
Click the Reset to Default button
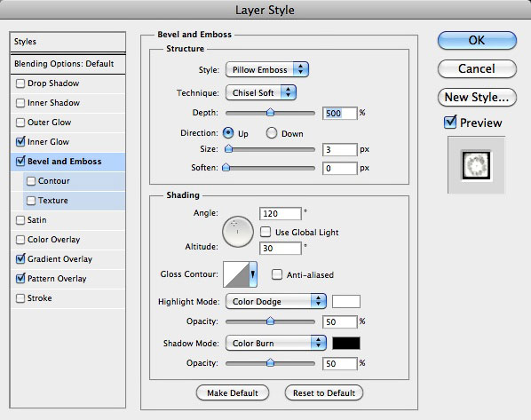(x=324, y=392)
